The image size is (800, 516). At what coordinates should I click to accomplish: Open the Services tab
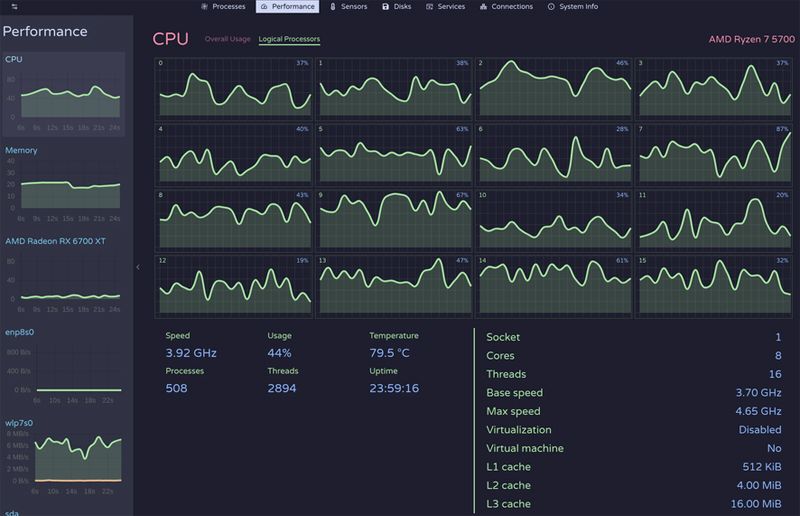click(446, 7)
